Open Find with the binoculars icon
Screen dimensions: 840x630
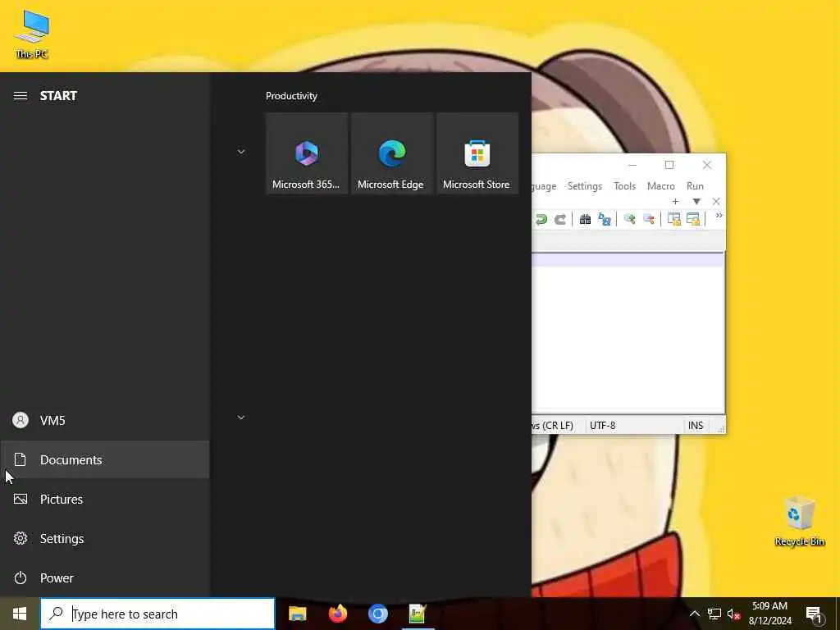coord(585,219)
